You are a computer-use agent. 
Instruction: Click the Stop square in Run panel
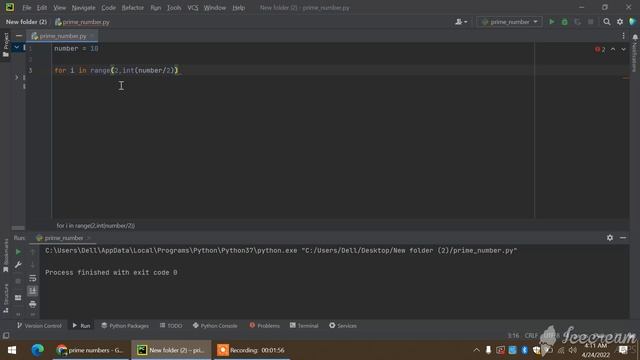pyautogui.click(x=18, y=281)
